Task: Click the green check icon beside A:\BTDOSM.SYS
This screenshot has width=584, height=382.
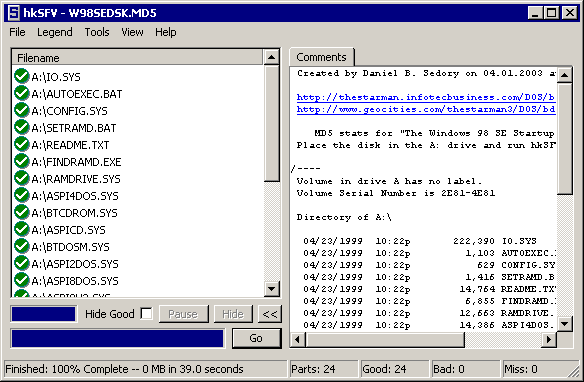Action: (x=22, y=246)
